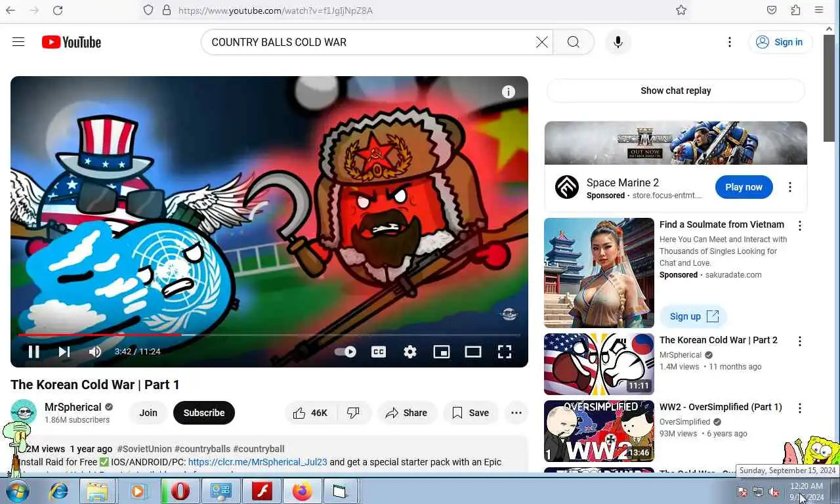
Task: Go back in the browser
Action: click(x=10, y=10)
